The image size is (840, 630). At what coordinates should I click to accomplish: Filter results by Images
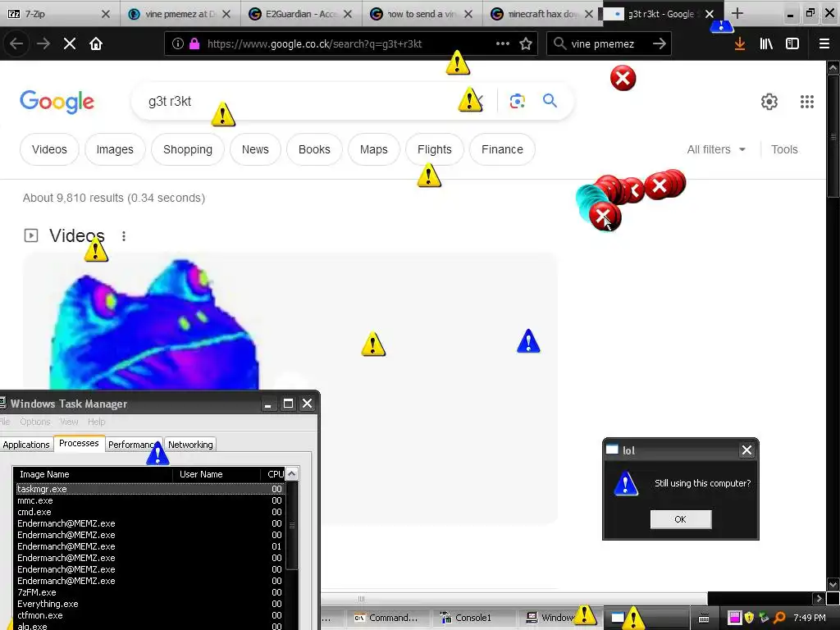point(115,149)
